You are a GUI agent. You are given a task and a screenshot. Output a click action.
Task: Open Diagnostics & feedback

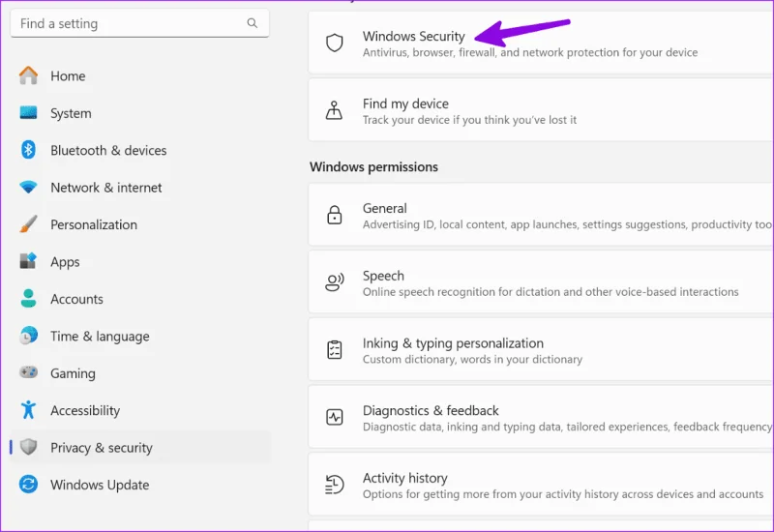point(541,417)
